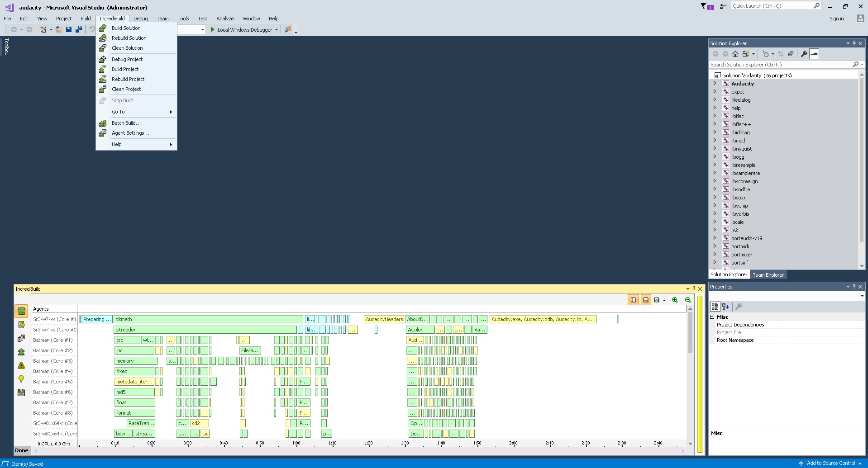
Task: Collapse the Misc category in Properties
Action: [712, 317]
